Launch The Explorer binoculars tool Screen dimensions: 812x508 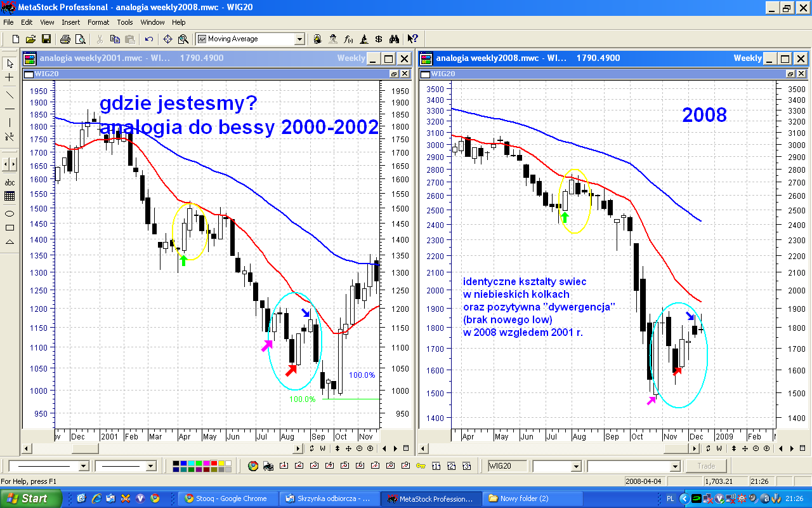pyautogui.click(x=394, y=39)
